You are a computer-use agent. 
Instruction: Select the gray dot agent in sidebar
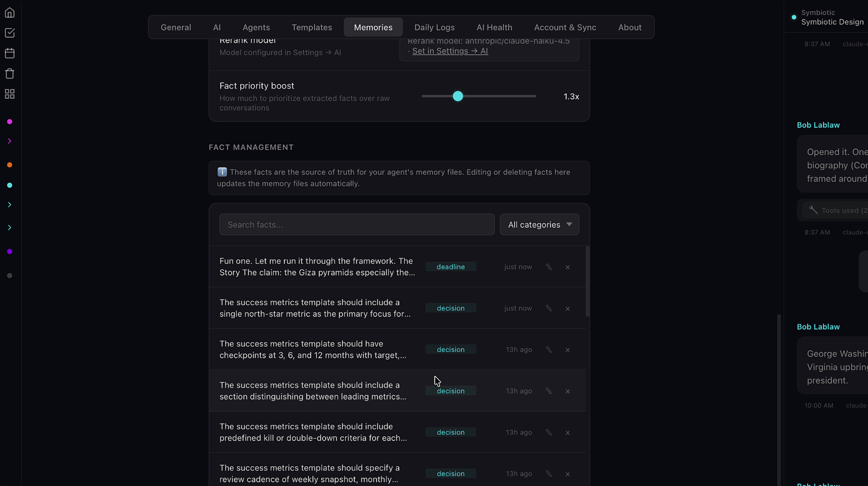[10, 276]
